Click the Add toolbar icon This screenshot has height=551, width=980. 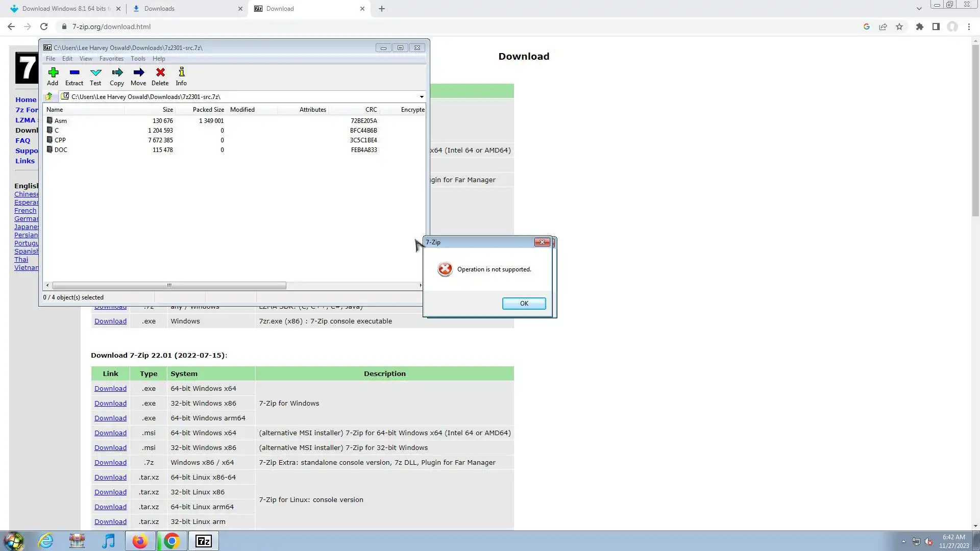53,72
